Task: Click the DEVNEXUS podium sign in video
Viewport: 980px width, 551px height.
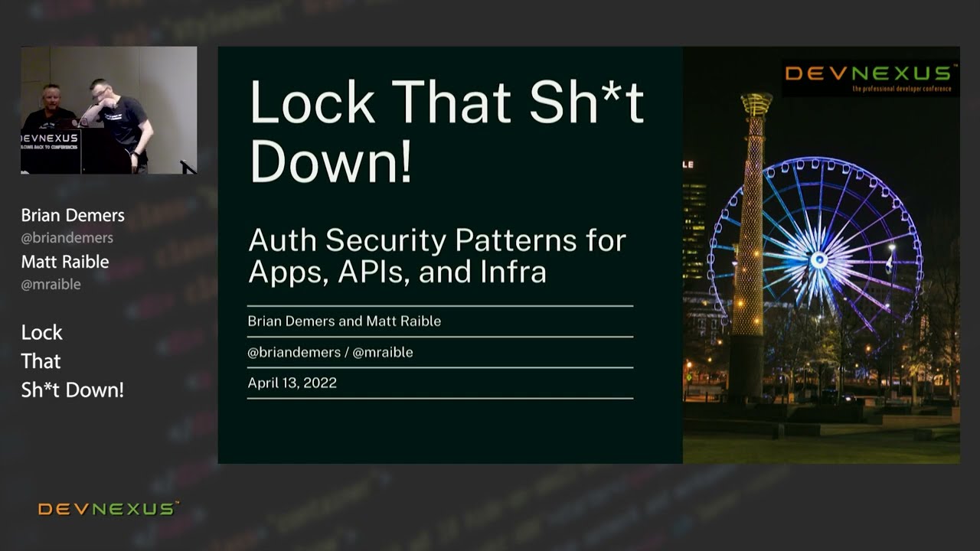Action: (50, 141)
